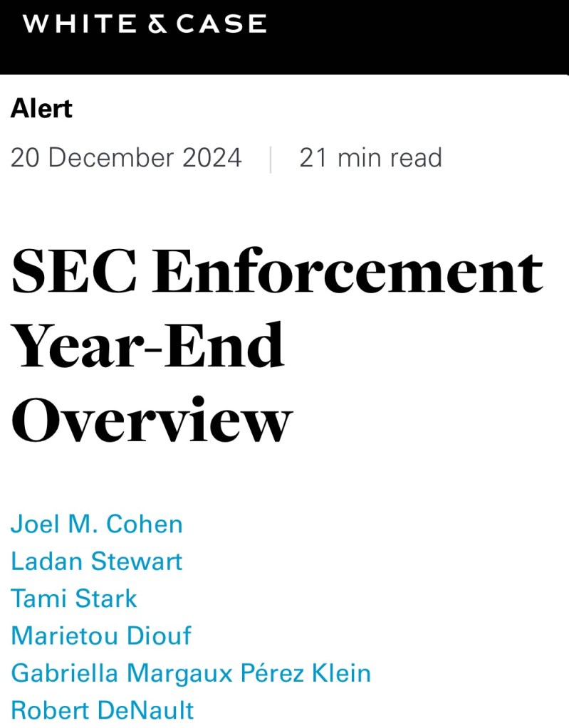Open Ladan Stewart's profile link

point(97,561)
